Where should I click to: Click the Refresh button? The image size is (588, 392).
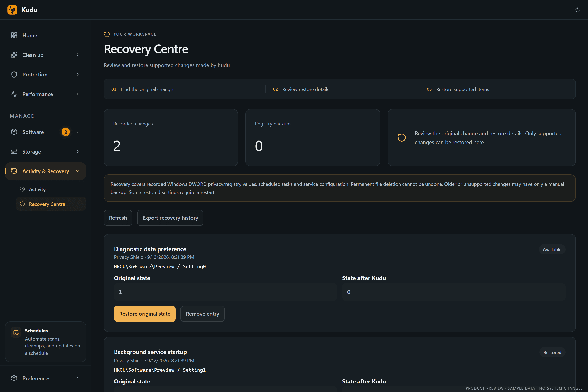[x=118, y=218]
